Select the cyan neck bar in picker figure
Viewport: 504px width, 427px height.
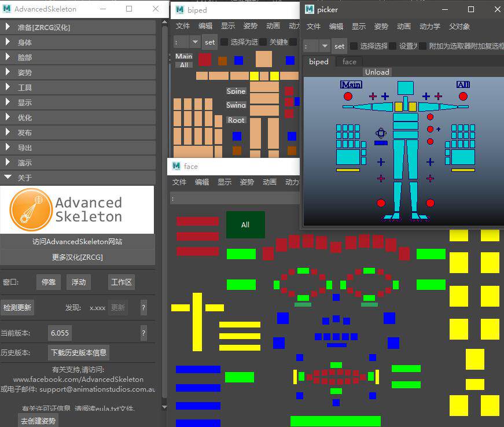point(406,103)
